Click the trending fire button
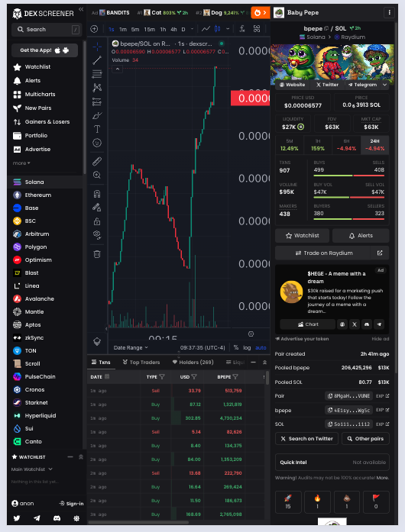 (x=261, y=12)
